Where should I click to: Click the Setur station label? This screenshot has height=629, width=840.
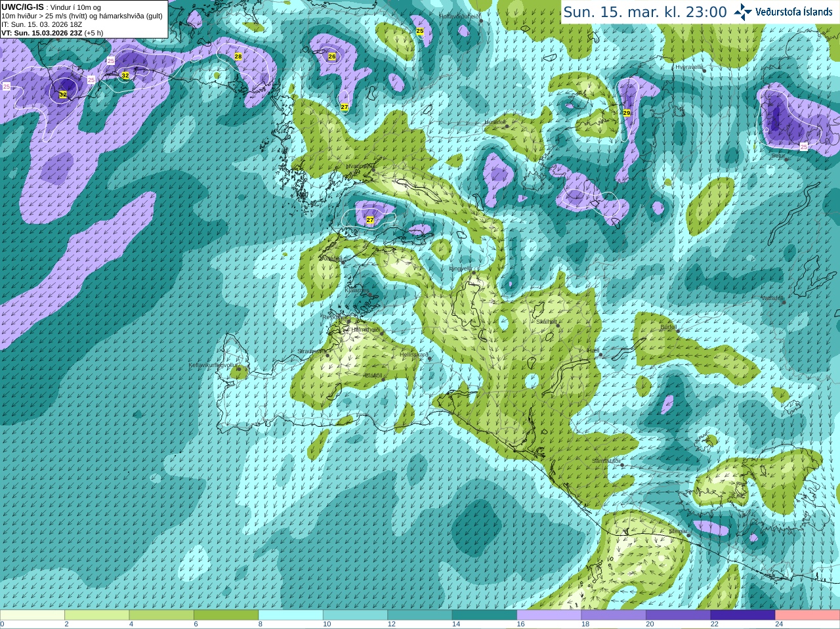(777, 156)
